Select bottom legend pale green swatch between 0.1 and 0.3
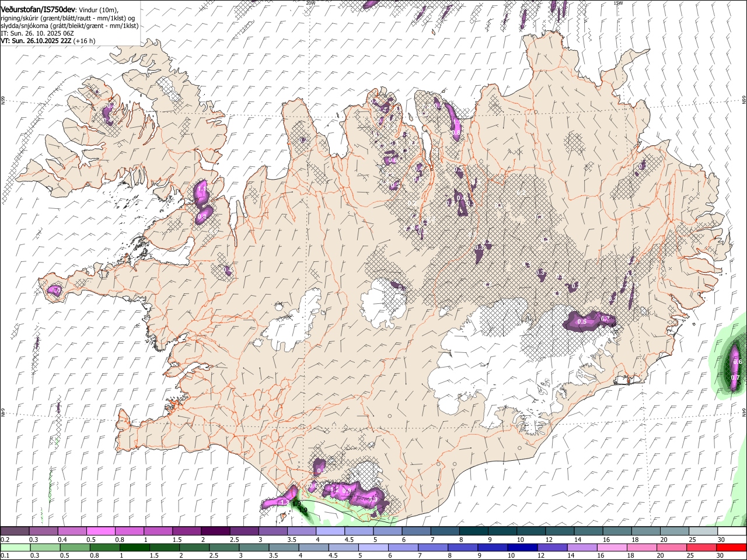This screenshot has height=560, width=747. (15, 548)
